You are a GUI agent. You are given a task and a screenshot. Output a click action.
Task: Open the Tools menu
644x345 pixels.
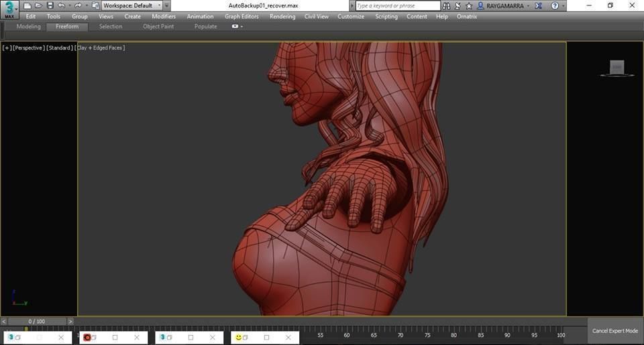coord(54,16)
